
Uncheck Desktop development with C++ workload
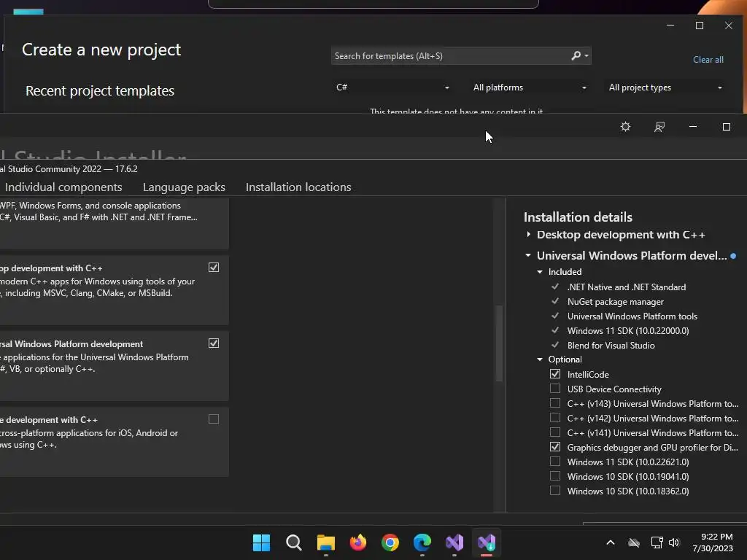tap(214, 268)
